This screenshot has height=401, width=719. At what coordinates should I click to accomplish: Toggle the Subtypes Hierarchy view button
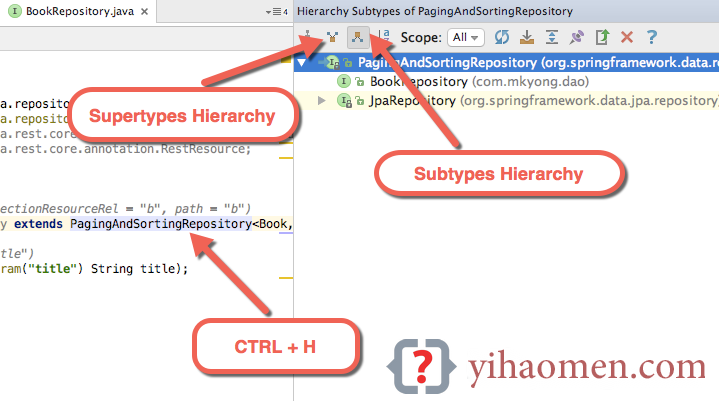click(x=358, y=37)
